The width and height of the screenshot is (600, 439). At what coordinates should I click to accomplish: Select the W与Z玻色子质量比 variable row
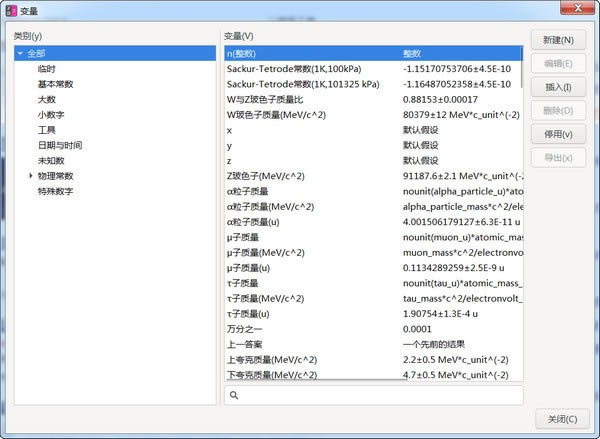click(x=373, y=100)
